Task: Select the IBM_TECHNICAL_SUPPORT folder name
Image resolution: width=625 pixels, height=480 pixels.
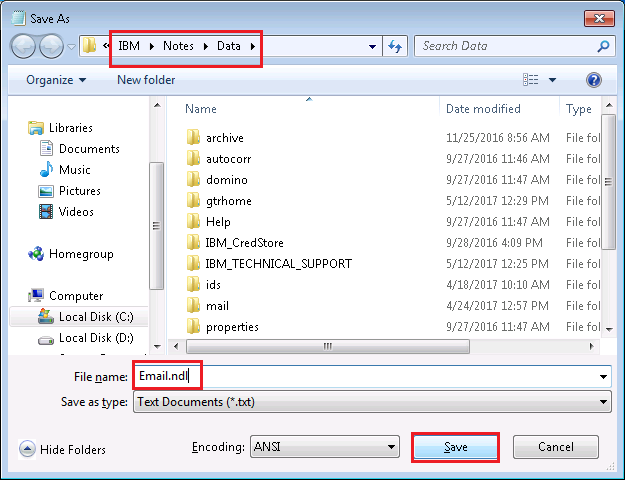Action: pyautogui.click(x=279, y=264)
